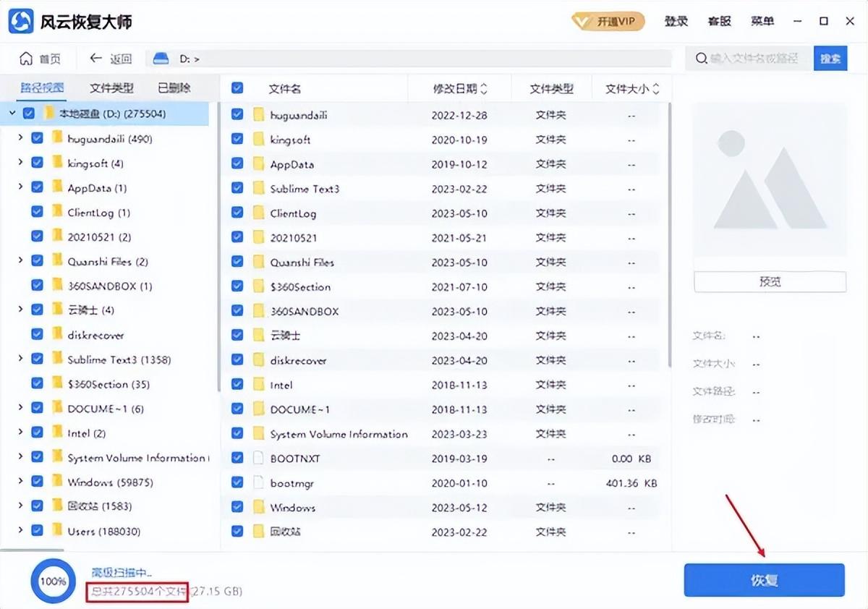Uncheck Intel row checkbox in file list

coord(237,385)
